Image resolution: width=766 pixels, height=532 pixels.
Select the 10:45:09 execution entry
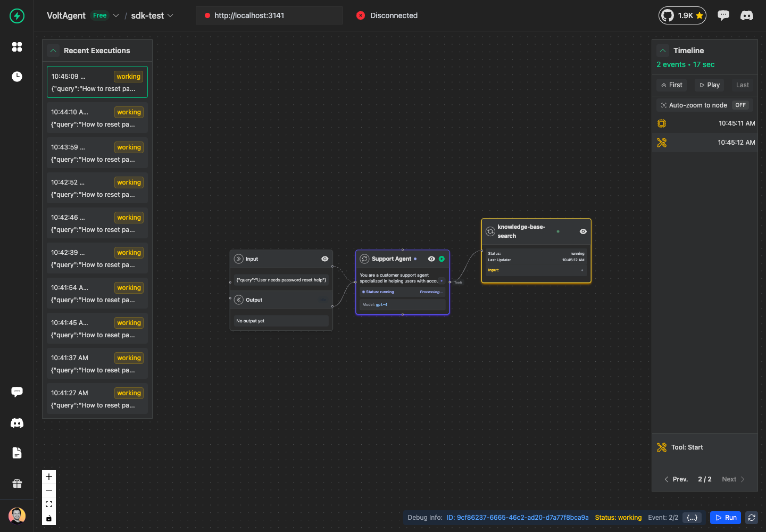click(97, 82)
